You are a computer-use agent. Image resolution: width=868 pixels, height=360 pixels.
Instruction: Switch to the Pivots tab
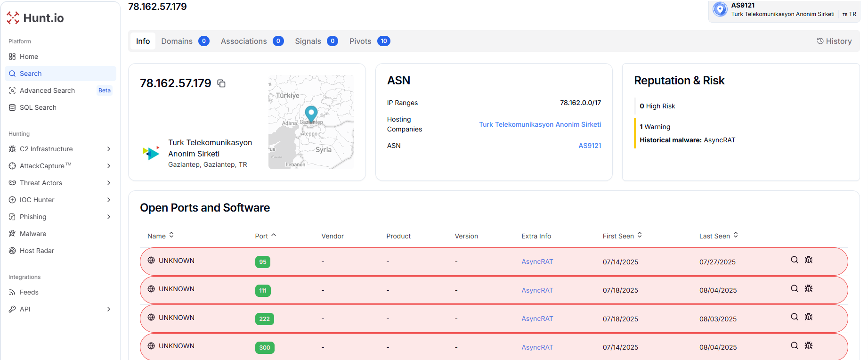coord(369,41)
